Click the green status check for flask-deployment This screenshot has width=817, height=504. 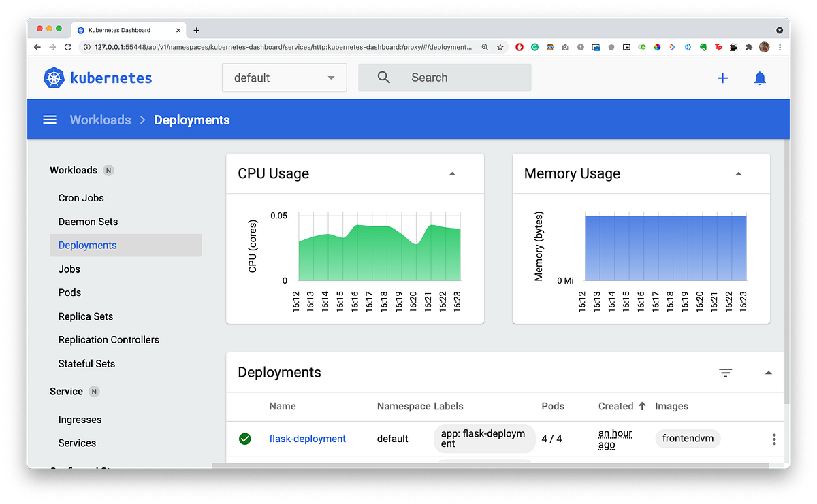point(244,439)
